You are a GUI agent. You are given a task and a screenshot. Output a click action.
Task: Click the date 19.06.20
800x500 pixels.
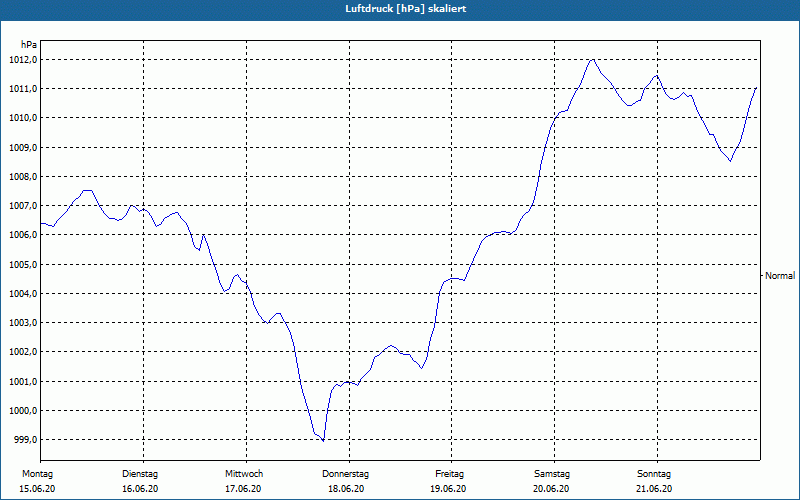(x=448, y=489)
